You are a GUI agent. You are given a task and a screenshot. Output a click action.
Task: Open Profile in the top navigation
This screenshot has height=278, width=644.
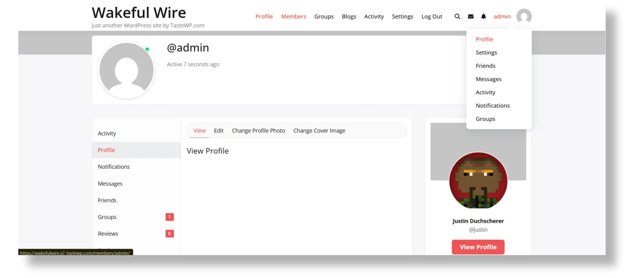click(x=264, y=17)
